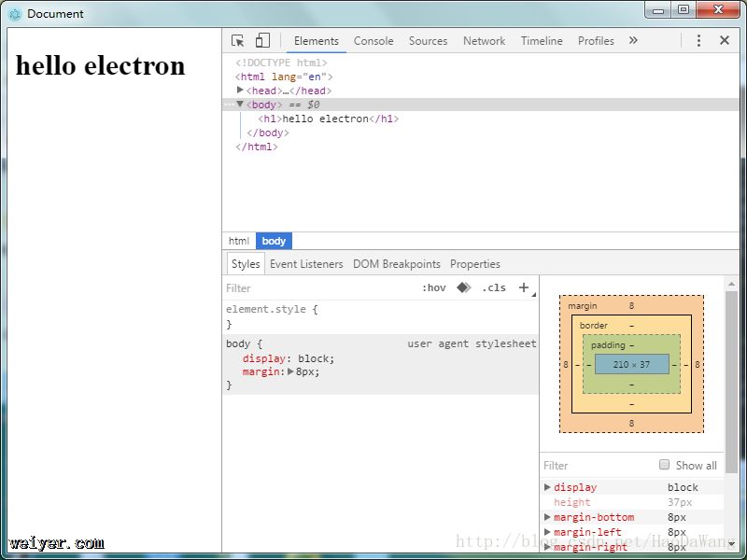The image size is (747, 560).
Task: Open the Profiles tab
Action: click(x=596, y=41)
